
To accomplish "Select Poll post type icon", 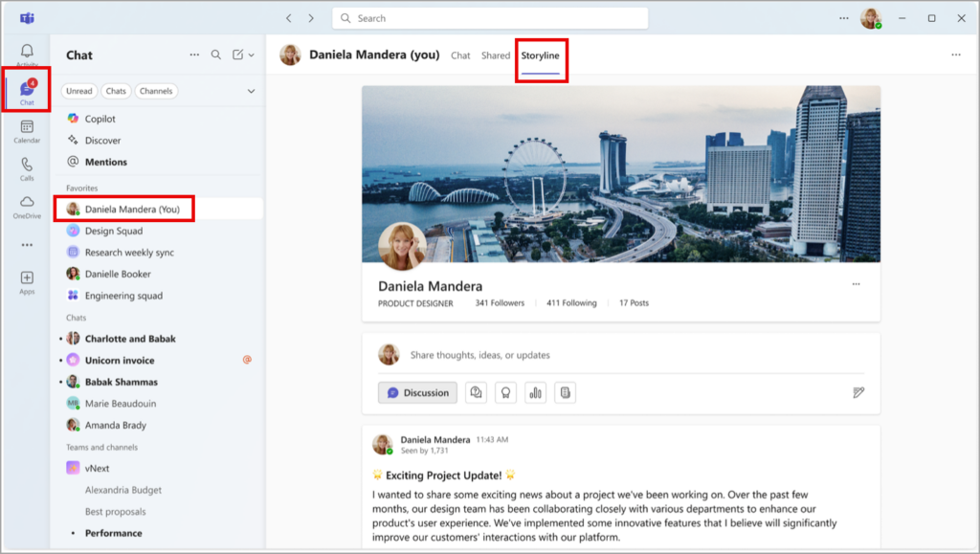I will click(x=536, y=393).
